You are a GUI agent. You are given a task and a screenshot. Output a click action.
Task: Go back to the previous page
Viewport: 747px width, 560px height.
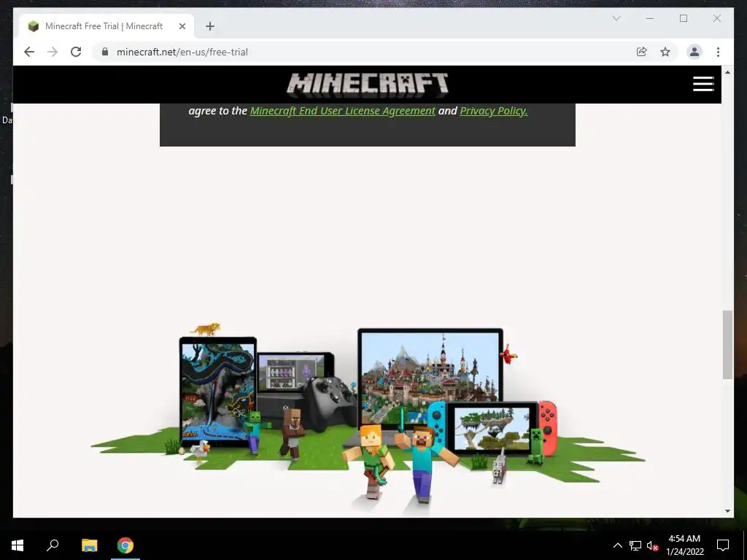(29, 52)
